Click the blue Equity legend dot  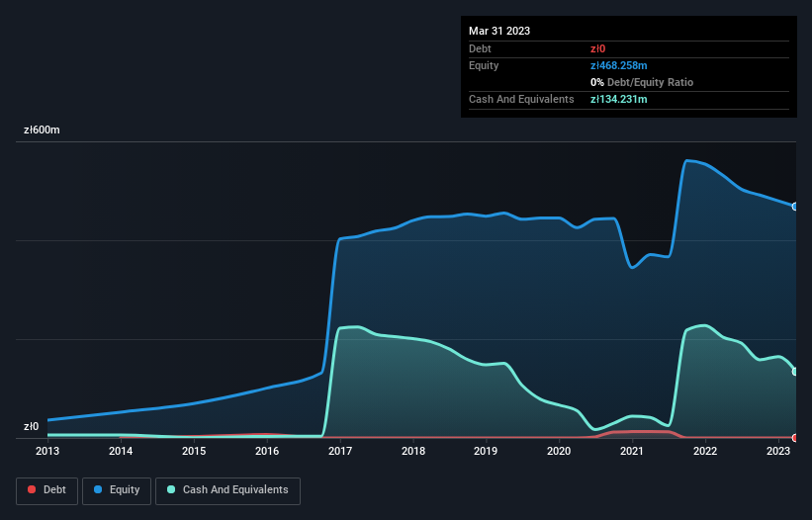pos(98,489)
